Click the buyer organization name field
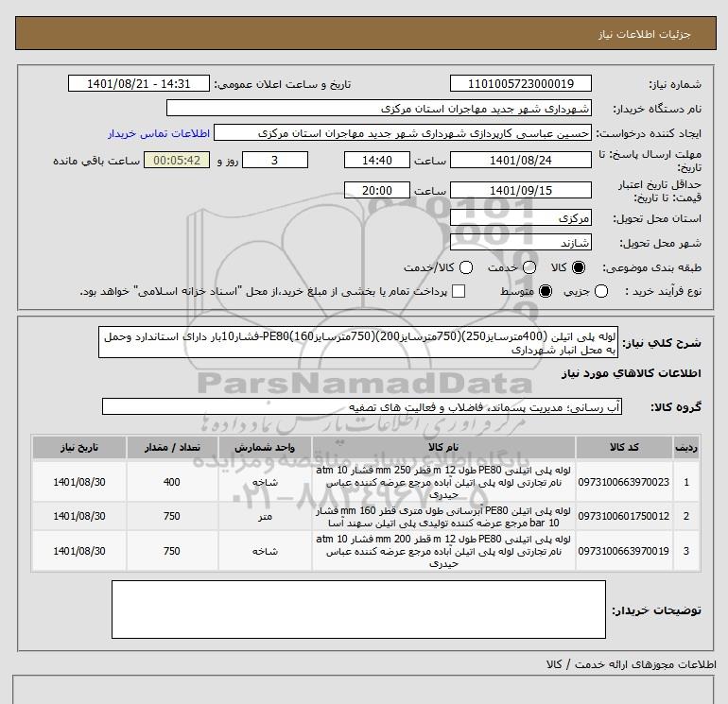The image size is (728, 704). coord(379,109)
